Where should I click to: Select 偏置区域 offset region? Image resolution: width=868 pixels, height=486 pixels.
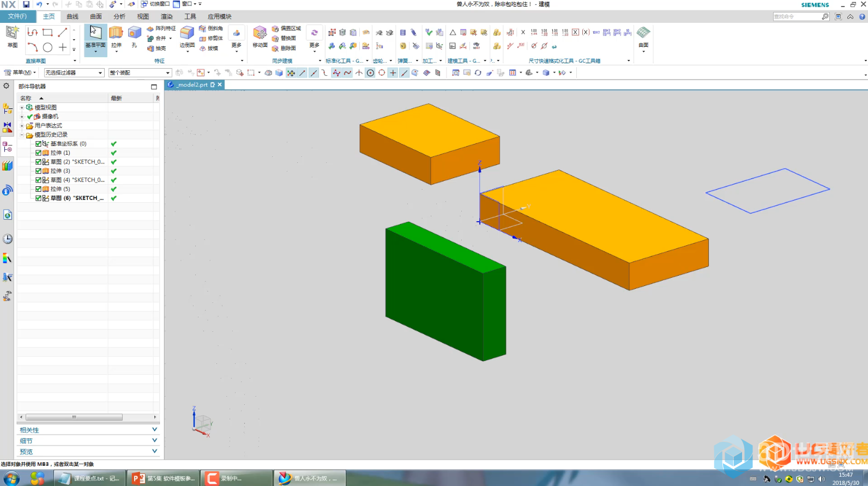point(286,28)
